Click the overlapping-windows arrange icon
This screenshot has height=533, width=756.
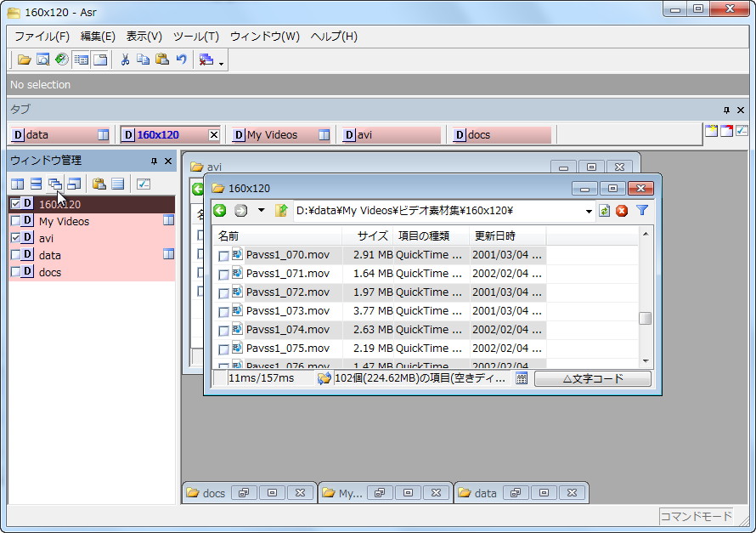point(74,184)
